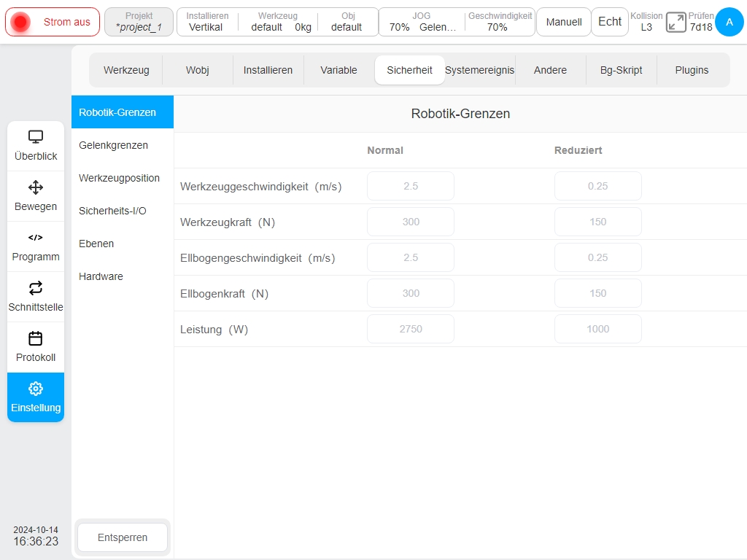Open the Projekt project_1 selector

[139, 22]
